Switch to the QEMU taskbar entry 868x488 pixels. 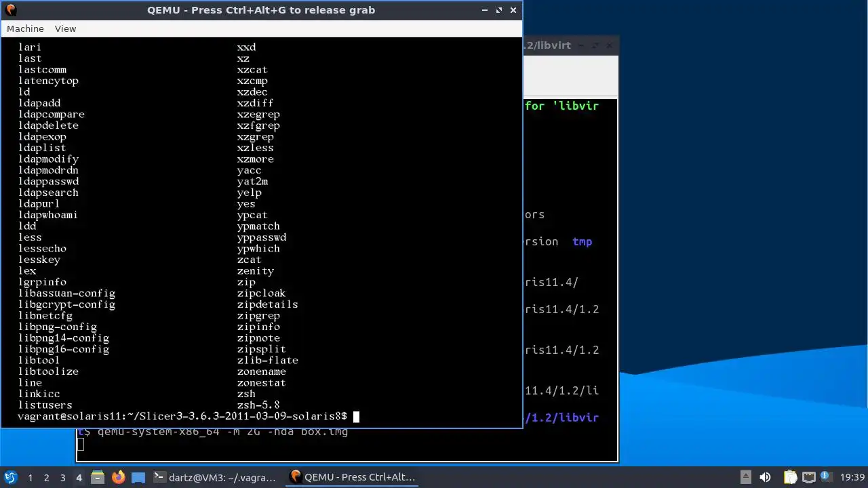(x=352, y=477)
